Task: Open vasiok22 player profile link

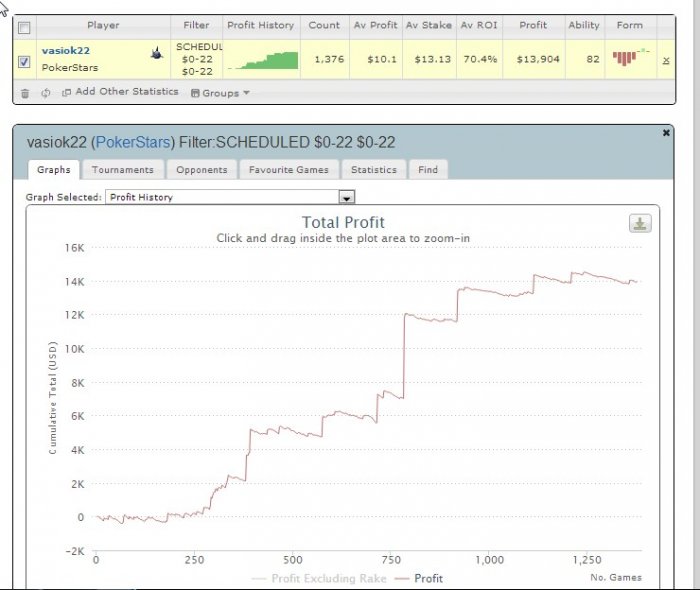Action: click(x=66, y=50)
